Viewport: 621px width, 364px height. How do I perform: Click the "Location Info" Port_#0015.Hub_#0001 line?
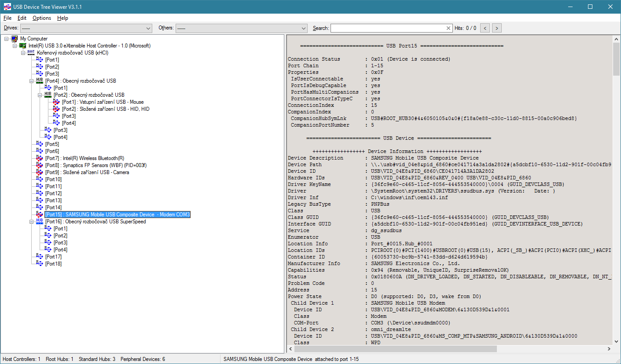point(360,244)
